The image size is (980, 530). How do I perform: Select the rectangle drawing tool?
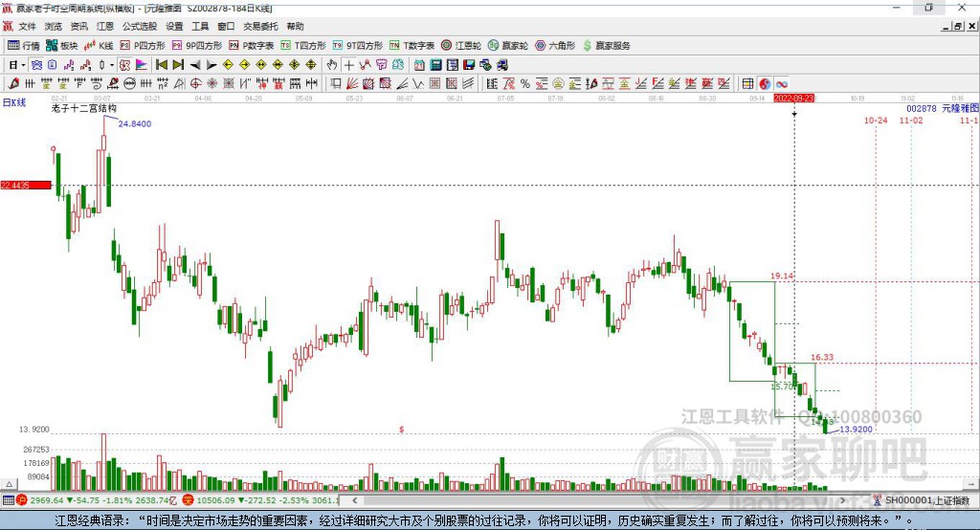click(335, 83)
